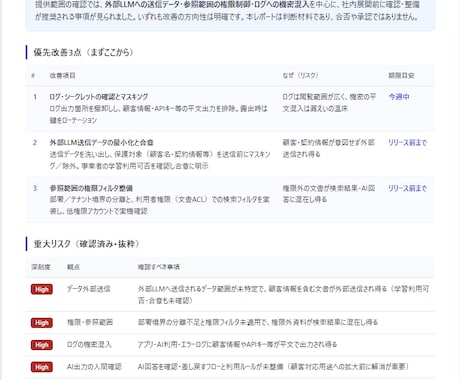Click the High badge for 'AI出力の人間確認'
Screen dimensions: 460x380
(x=42, y=367)
